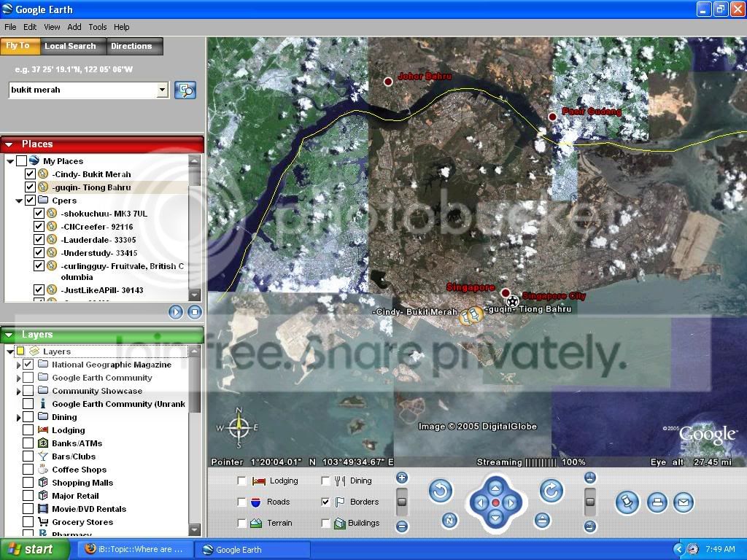Switch to Firefox iB::Topic taskbar window
Screen dimensions: 747x560
pyautogui.click(x=134, y=550)
